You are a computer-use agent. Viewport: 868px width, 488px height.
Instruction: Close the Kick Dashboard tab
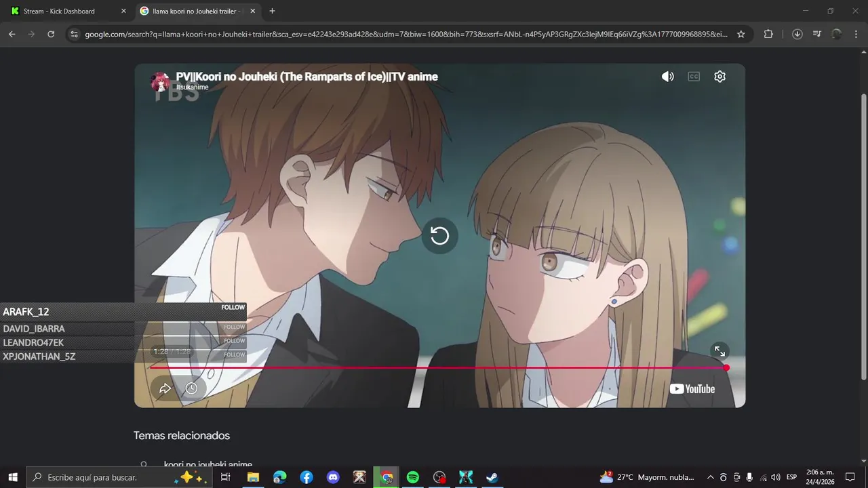click(x=123, y=11)
